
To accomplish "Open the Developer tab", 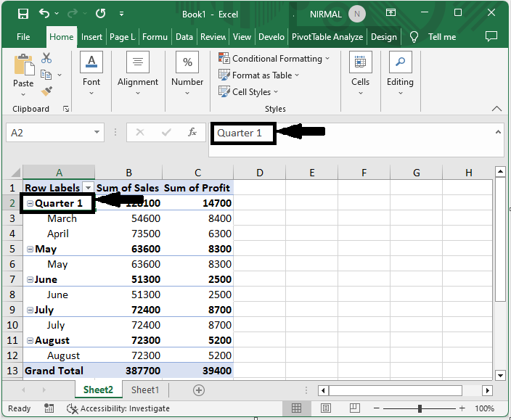I will [271, 37].
